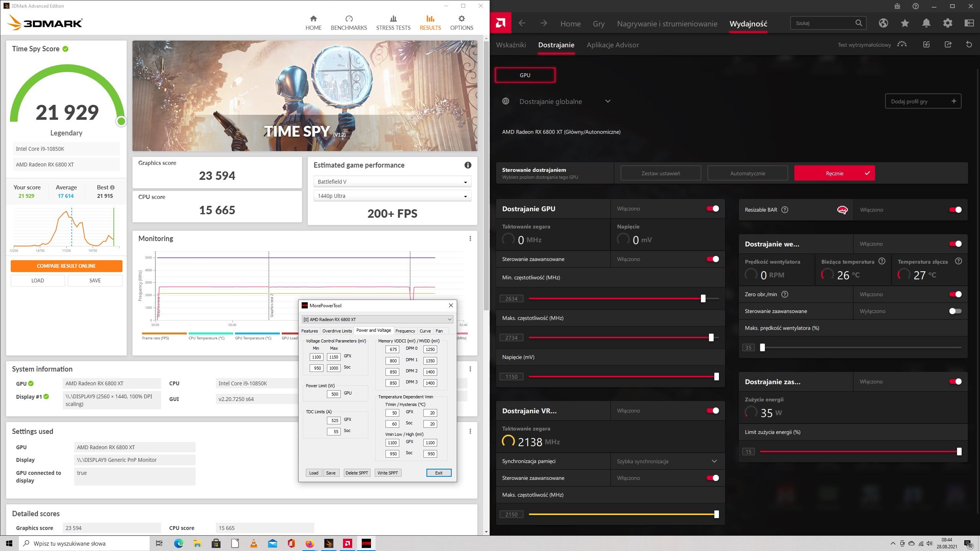
Task: Open 3DMark Stress Tests section
Action: [393, 23]
